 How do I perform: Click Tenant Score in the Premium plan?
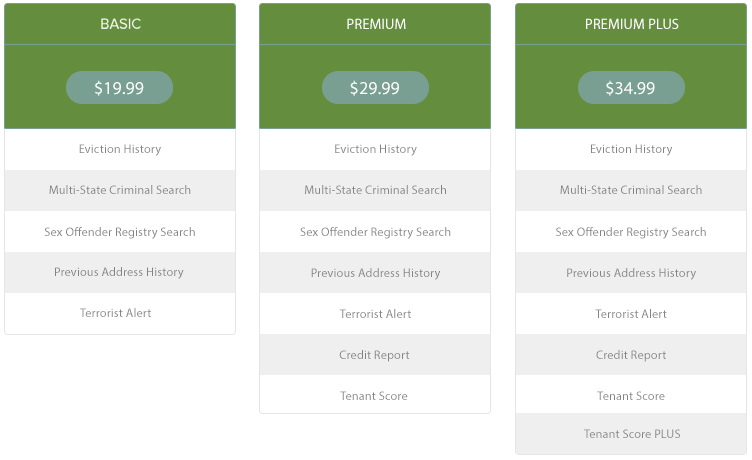(375, 395)
